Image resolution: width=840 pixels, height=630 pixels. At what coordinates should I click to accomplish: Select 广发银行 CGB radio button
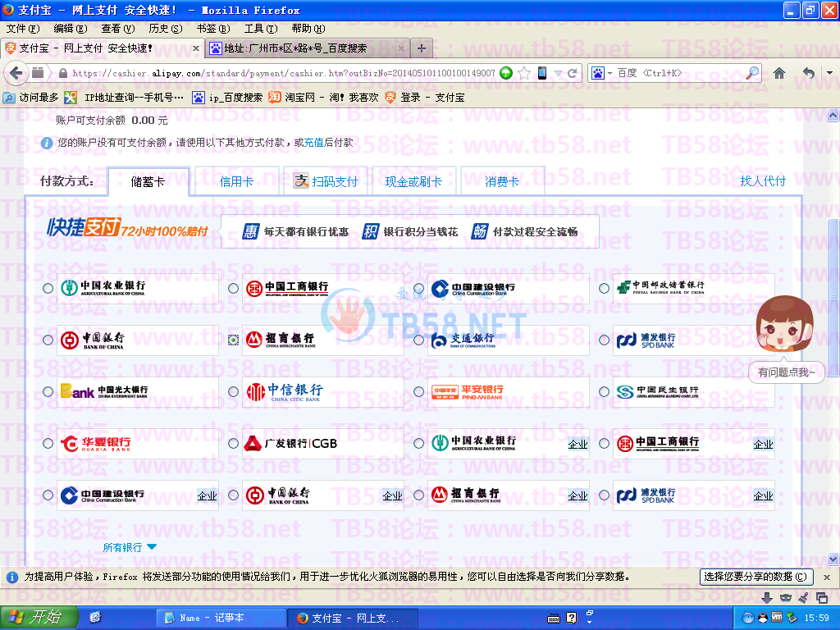click(x=233, y=443)
